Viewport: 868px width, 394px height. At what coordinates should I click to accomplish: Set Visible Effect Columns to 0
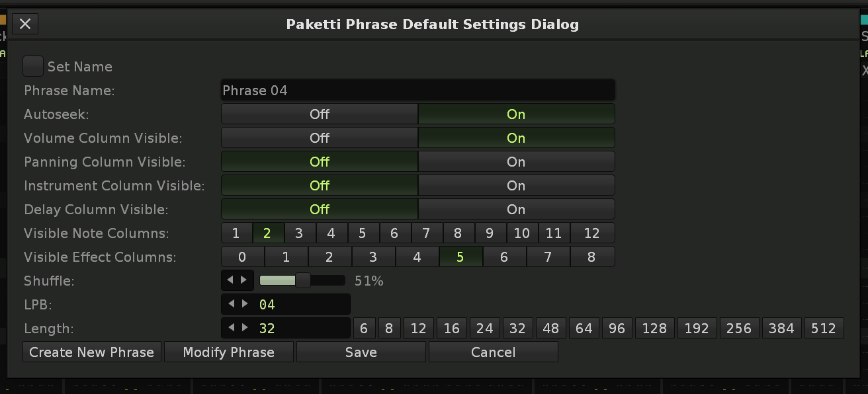(242, 257)
